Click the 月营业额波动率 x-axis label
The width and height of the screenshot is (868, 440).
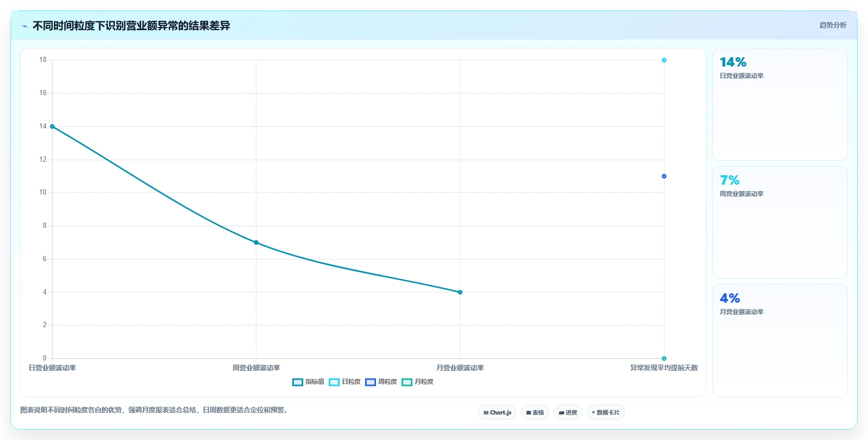(x=460, y=368)
